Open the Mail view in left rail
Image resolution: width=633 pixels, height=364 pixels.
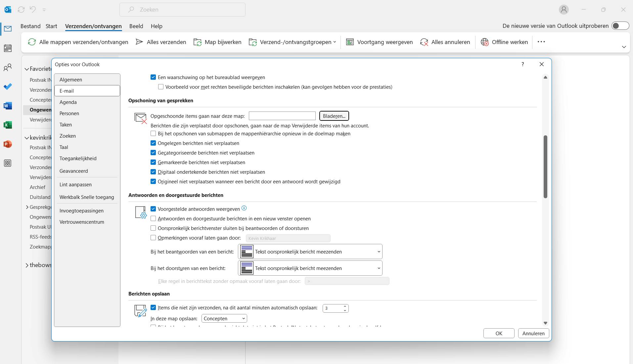[x=8, y=29]
